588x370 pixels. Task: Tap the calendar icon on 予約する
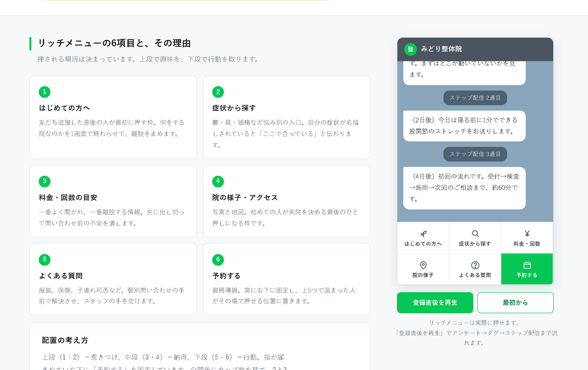(527, 265)
